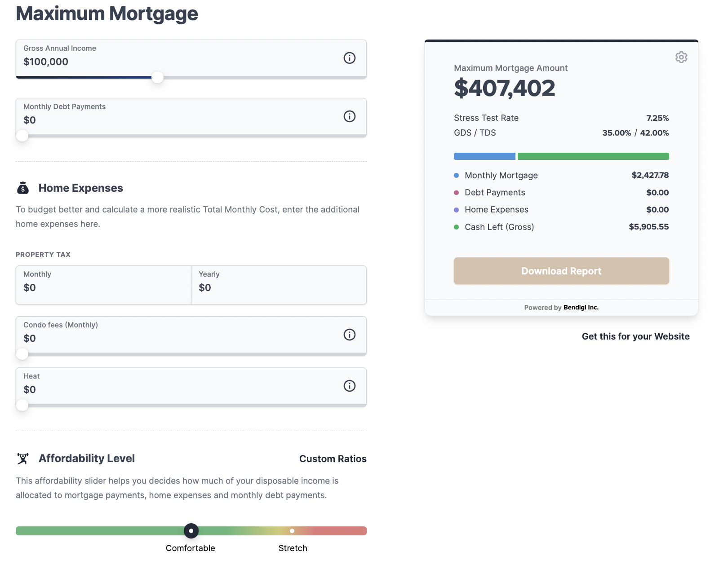Viewport: 728px width, 574px height.
Task: Open the calculator settings gear
Action: point(682,57)
